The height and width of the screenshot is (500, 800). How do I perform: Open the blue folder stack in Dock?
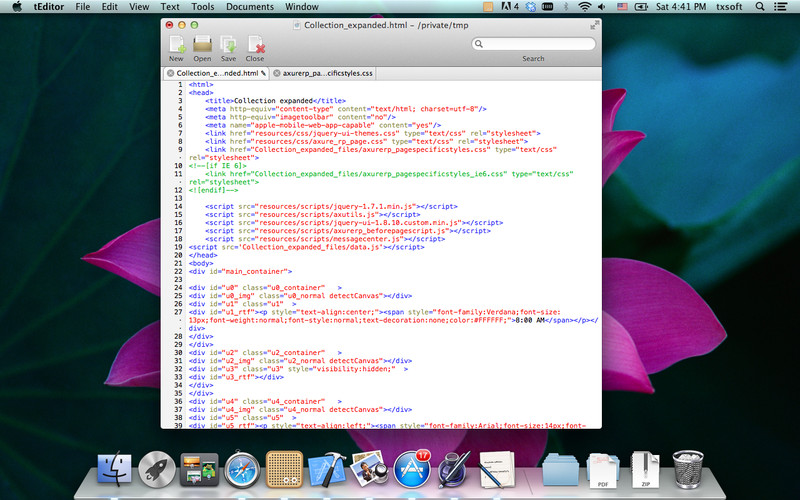pos(560,469)
